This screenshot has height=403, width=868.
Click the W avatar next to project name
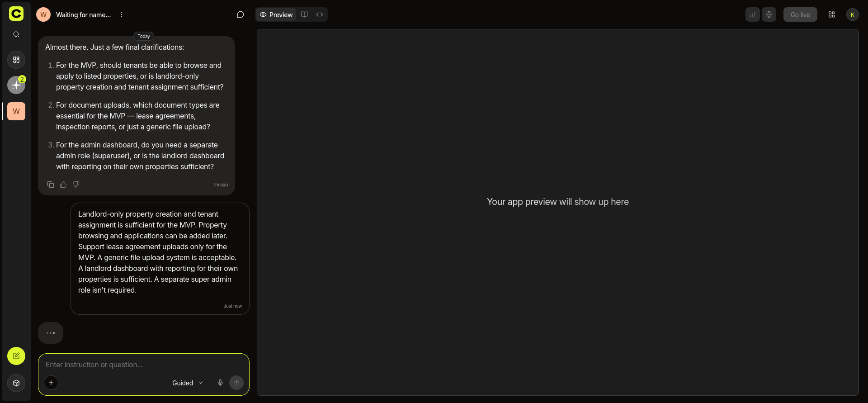pos(43,14)
